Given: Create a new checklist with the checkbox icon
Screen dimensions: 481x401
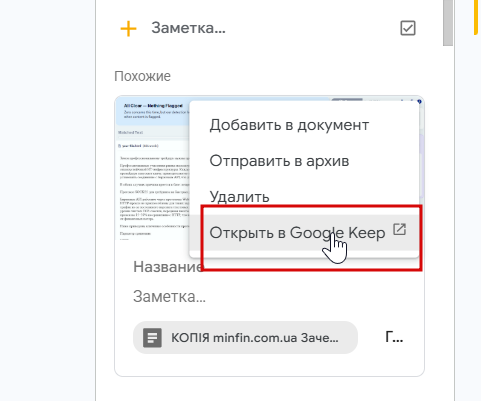Looking at the screenshot, I should coord(408,28).
